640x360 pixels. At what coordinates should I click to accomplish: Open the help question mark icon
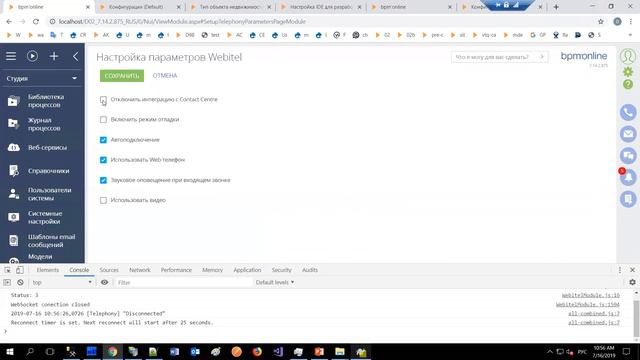[628, 84]
